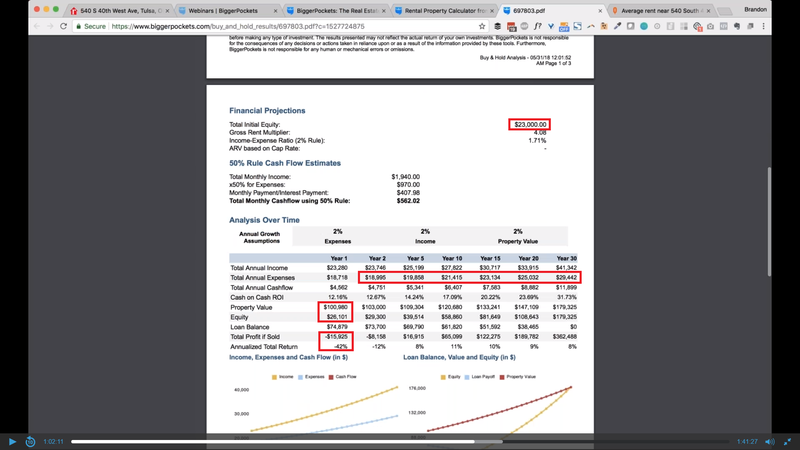Switch to the 540 S 40th West Ave tab
This screenshot has height=450, width=800.
(x=120, y=10)
